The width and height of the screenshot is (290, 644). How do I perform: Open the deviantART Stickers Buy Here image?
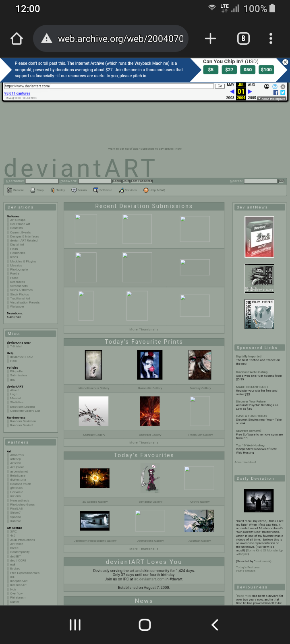click(x=259, y=314)
